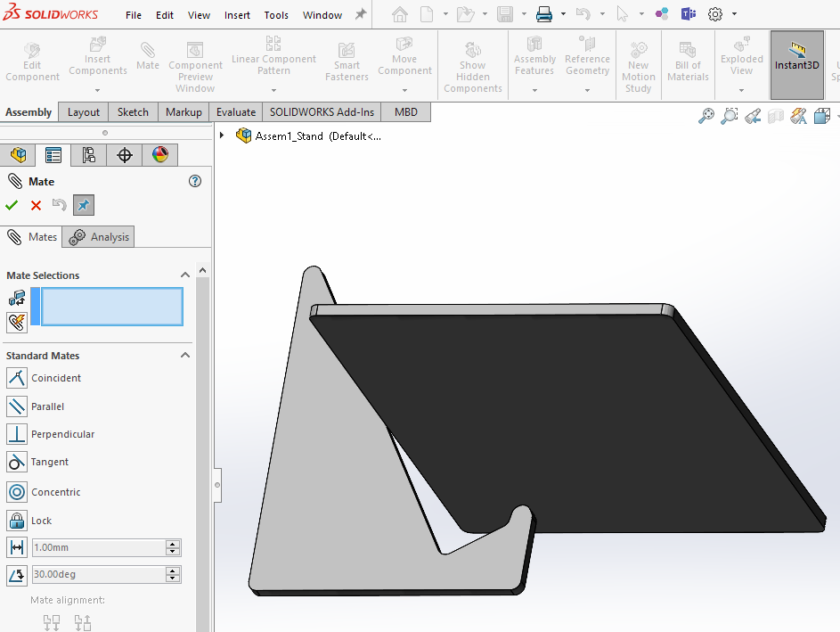This screenshot has height=632, width=840.
Task: Collapse the Standard Mates section
Action: click(x=185, y=356)
